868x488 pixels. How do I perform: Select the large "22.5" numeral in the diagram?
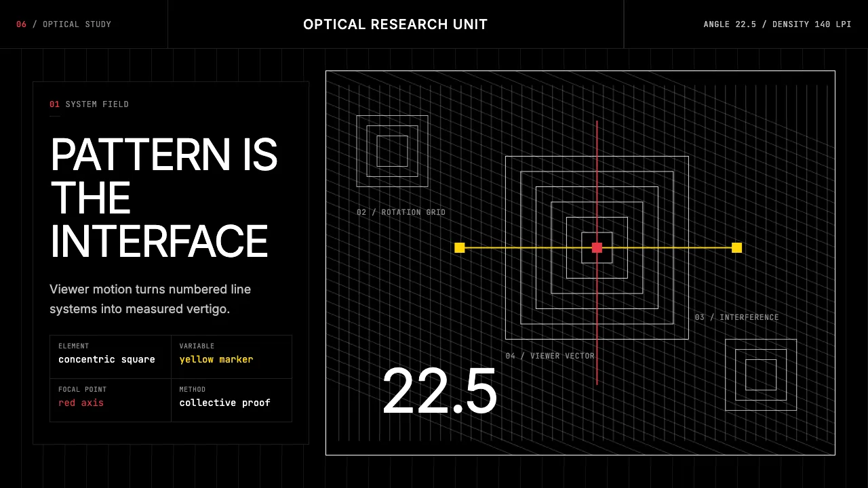tap(439, 392)
